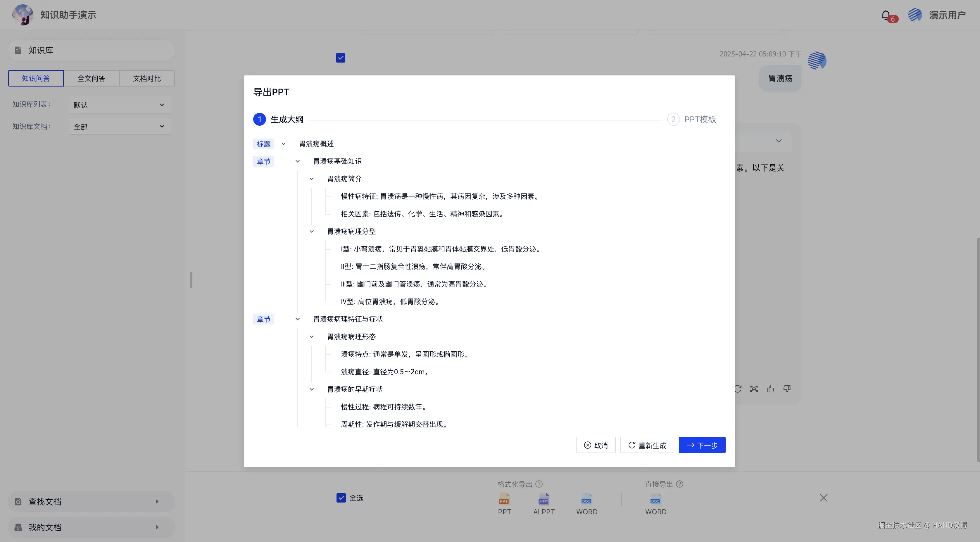Toggle the 全选 checkbox
This screenshot has width=980, height=542.
pyautogui.click(x=341, y=498)
